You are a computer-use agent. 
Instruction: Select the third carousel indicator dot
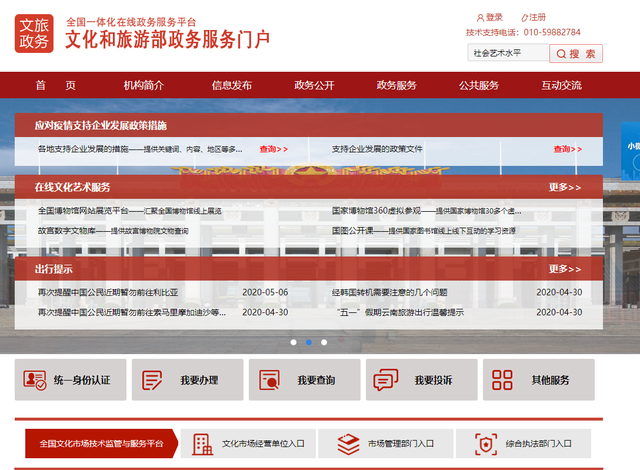325,342
